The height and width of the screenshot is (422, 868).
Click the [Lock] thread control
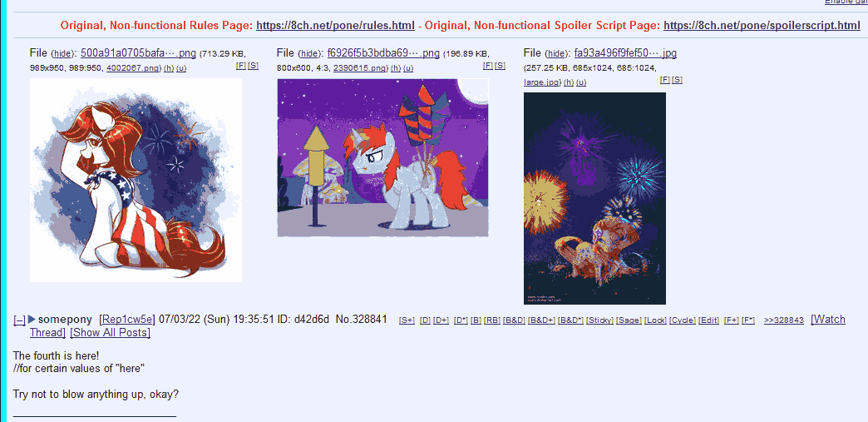655,320
